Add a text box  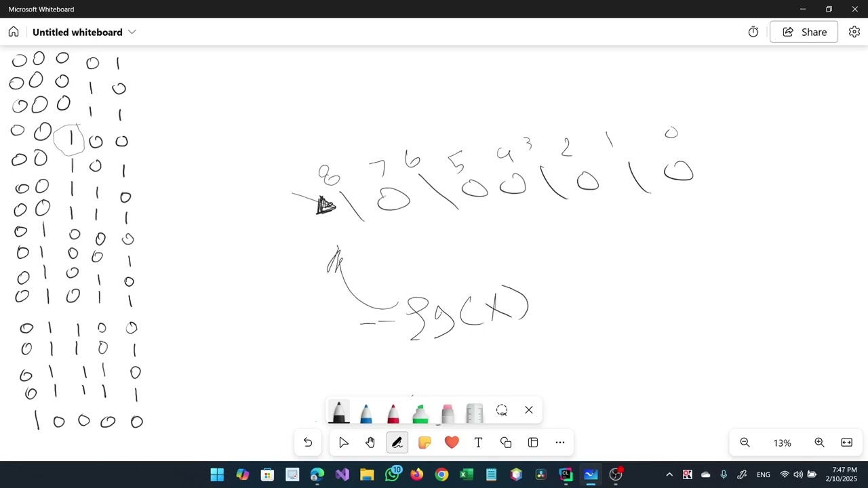[x=479, y=443]
